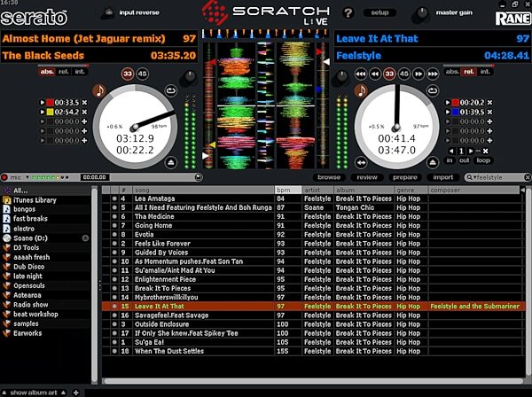Jump to right deck cue point 00:20.2

pyautogui.click(x=448, y=103)
